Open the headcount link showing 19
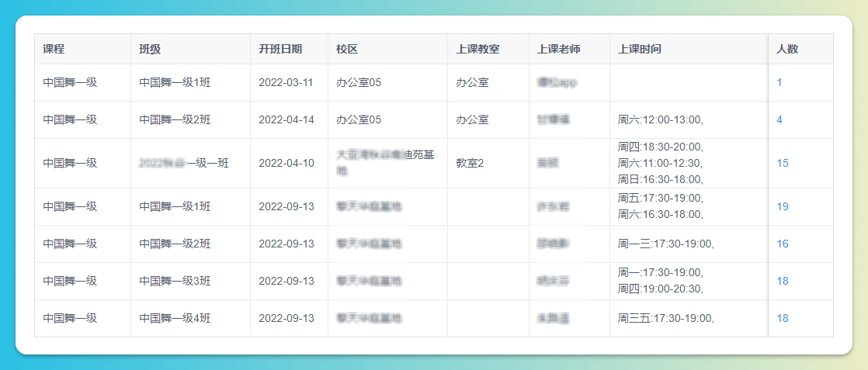 point(782,207)
